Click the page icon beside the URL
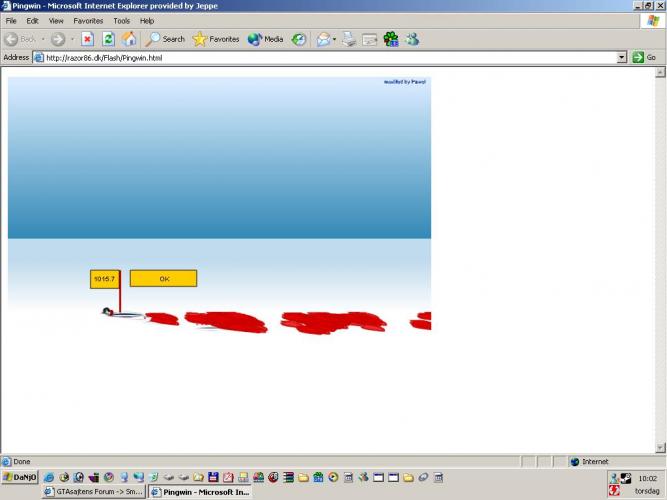This screenshot has width=667, height=500. click(x=39, y=57)
